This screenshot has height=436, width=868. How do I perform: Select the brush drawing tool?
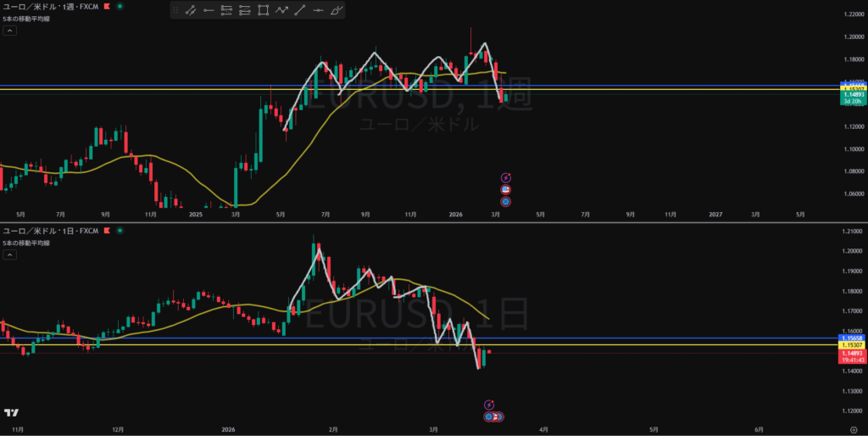(337, 10)
